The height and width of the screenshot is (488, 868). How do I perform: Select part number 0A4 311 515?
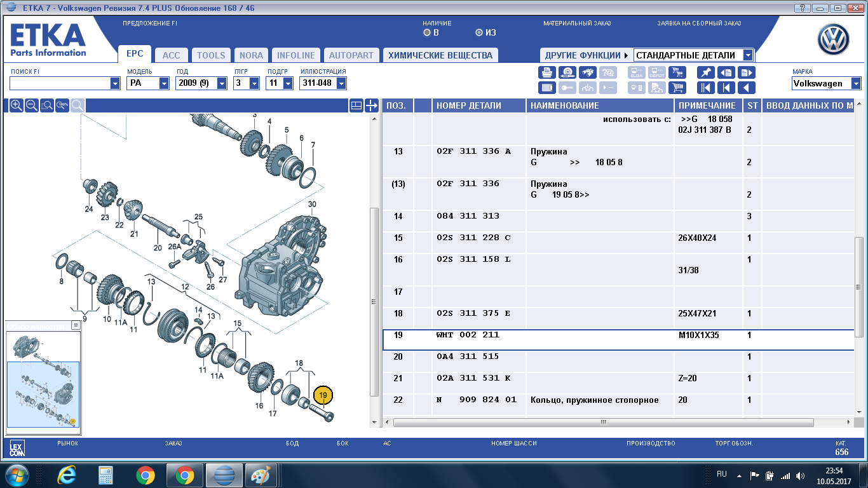coord(468,356)
